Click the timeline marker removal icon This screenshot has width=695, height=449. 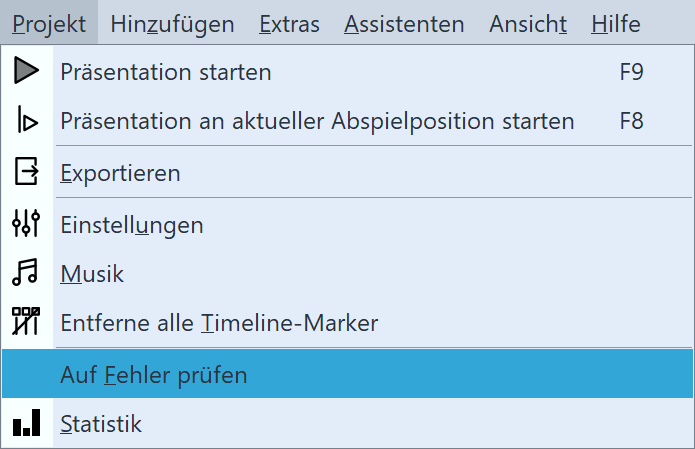[27, 323]
